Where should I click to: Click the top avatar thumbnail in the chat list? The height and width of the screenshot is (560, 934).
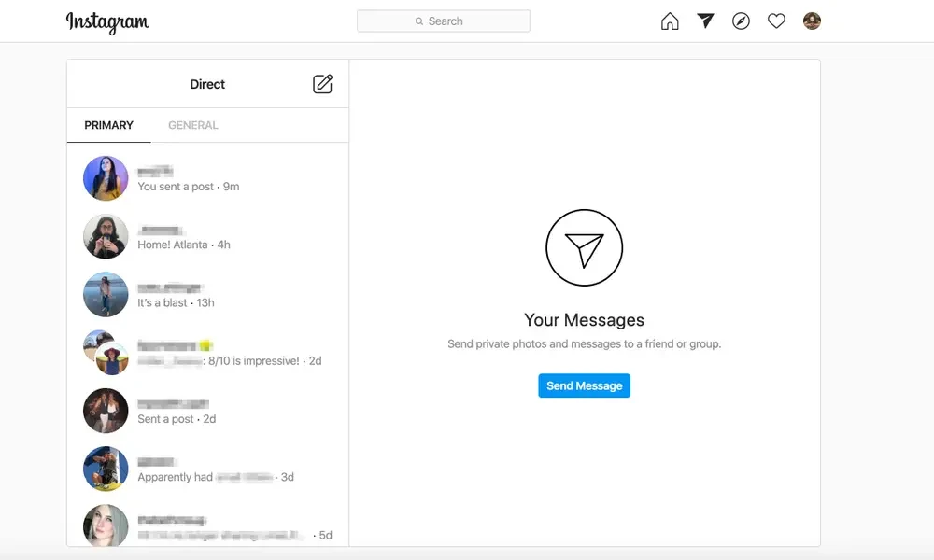point(105,177)
